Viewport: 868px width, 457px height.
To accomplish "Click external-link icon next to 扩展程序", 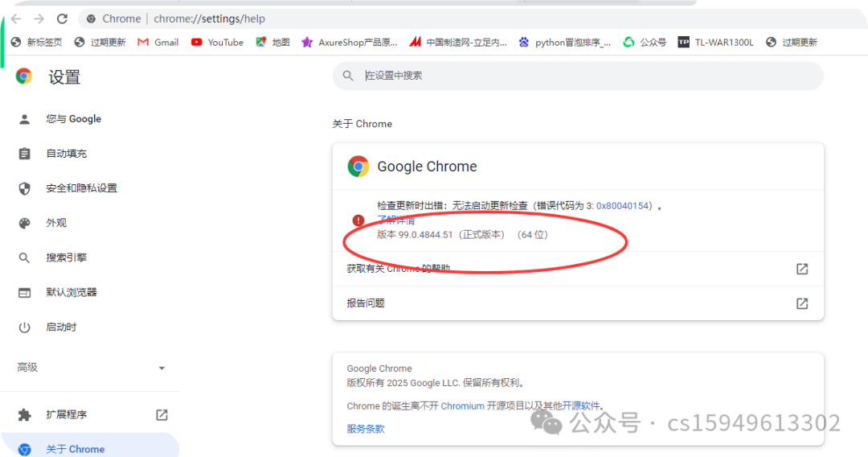I will point(162,414).
